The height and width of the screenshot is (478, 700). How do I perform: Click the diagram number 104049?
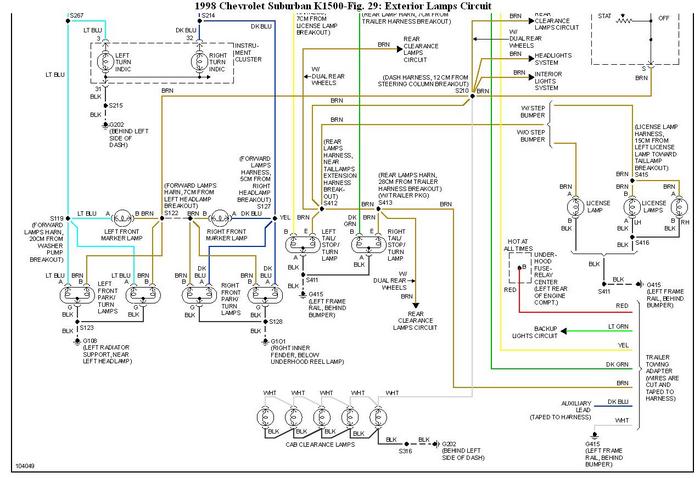[x=25, y=466]
